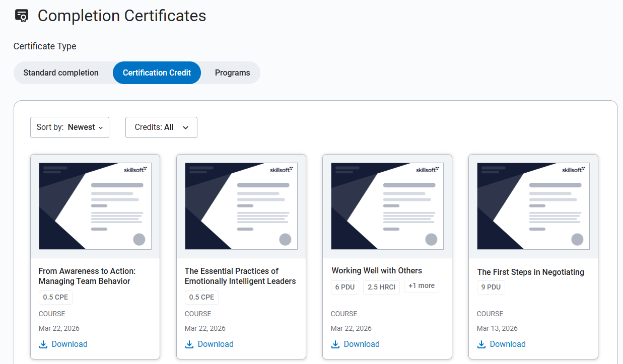Image resolution: width=623 pixels, height=364 pixels.
Task: Switch to Programs certificate type
Action: coord(232,73)
